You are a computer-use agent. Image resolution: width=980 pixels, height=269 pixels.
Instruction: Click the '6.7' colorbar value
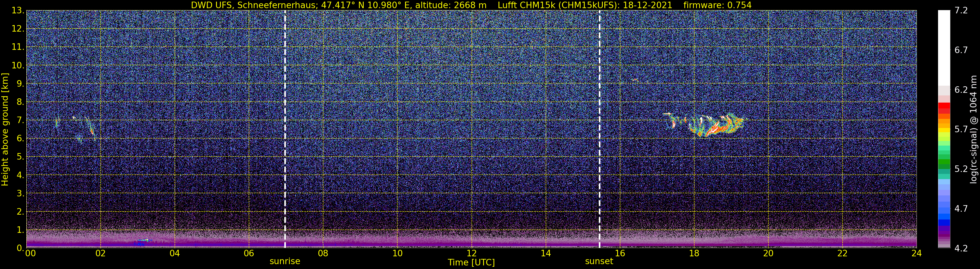[961, 50]
